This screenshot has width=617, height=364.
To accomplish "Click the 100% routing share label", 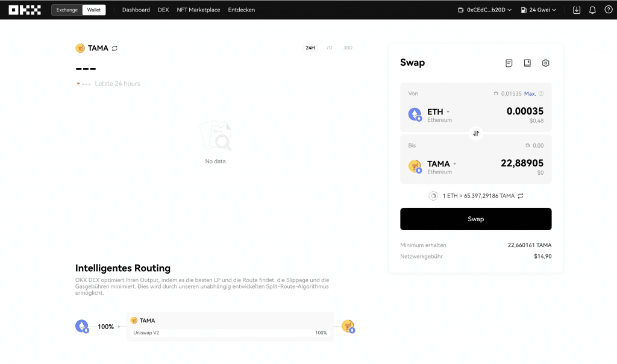I will point(105,327).
